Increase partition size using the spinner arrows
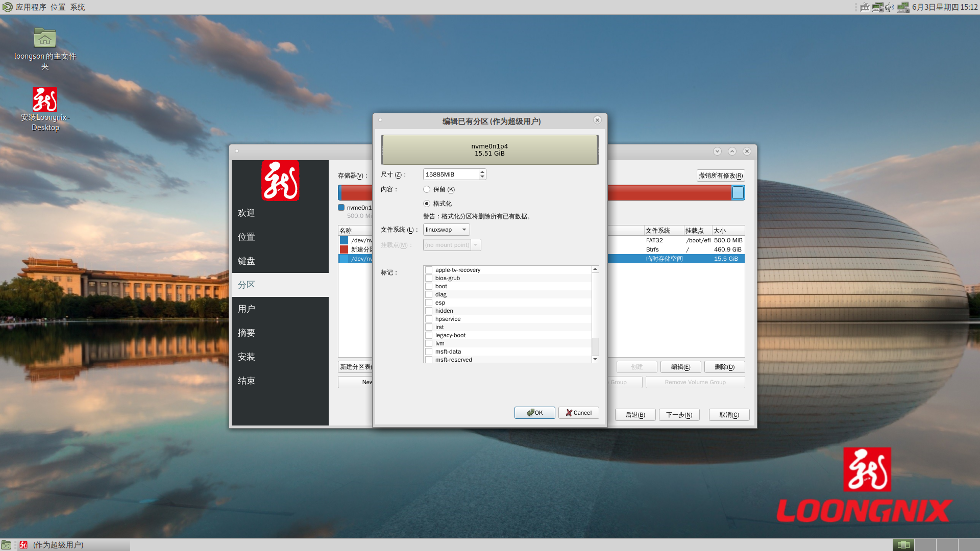This screenshot has height=551, width=980. point(482,172)
